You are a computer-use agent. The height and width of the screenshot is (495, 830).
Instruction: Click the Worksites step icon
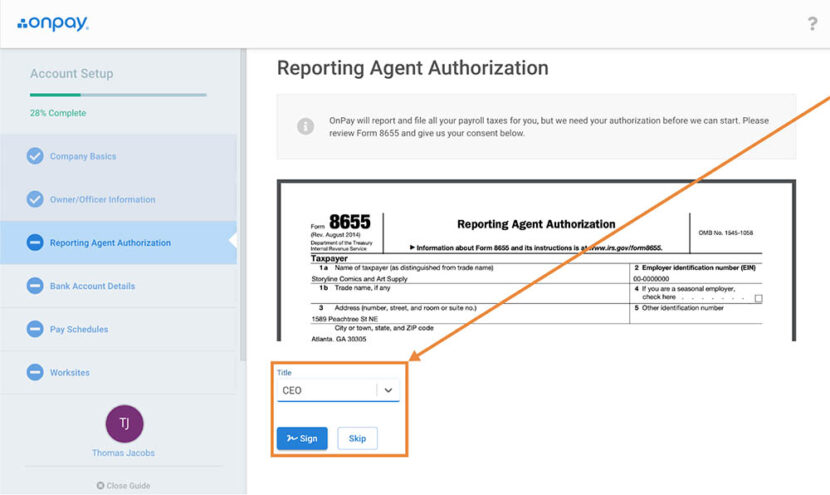(35, 372)
